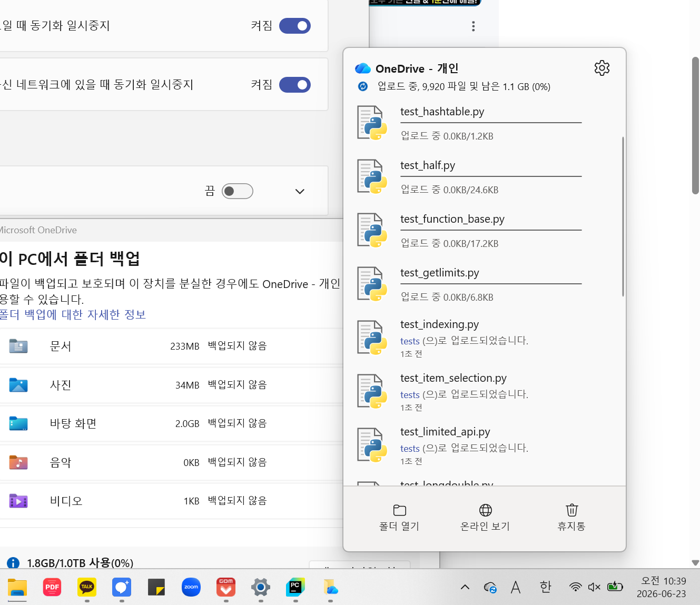This screenshot has width=700, height=605.
Task: Open tests link under test_limited_api.py
Action: click(x=410, y=448)
